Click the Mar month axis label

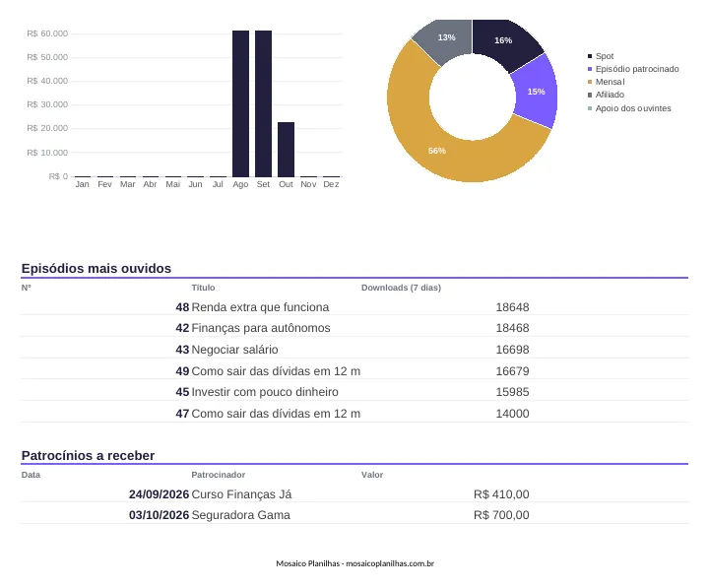click(x=127, y=184)
